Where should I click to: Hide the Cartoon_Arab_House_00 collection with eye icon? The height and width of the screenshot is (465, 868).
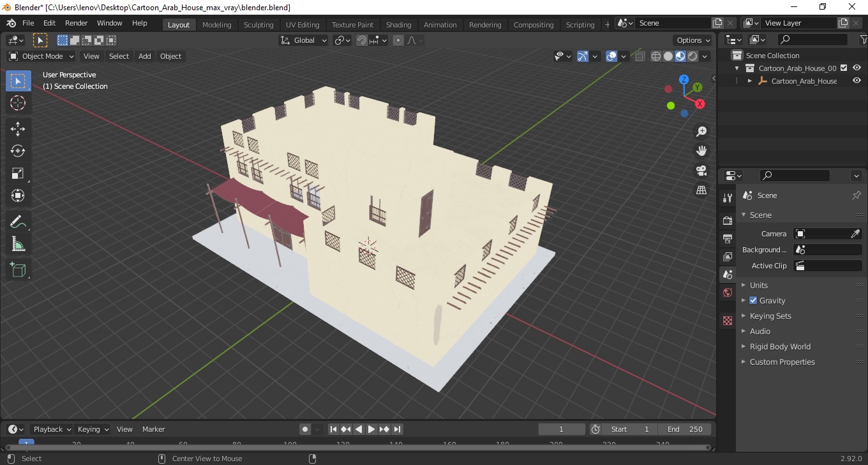coord(857,68)
